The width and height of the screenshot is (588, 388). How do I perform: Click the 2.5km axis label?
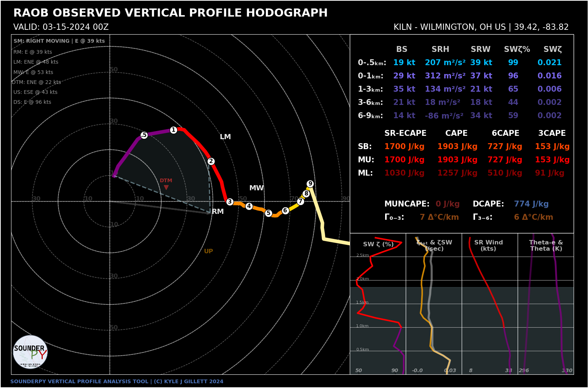[x=362, y=255]
